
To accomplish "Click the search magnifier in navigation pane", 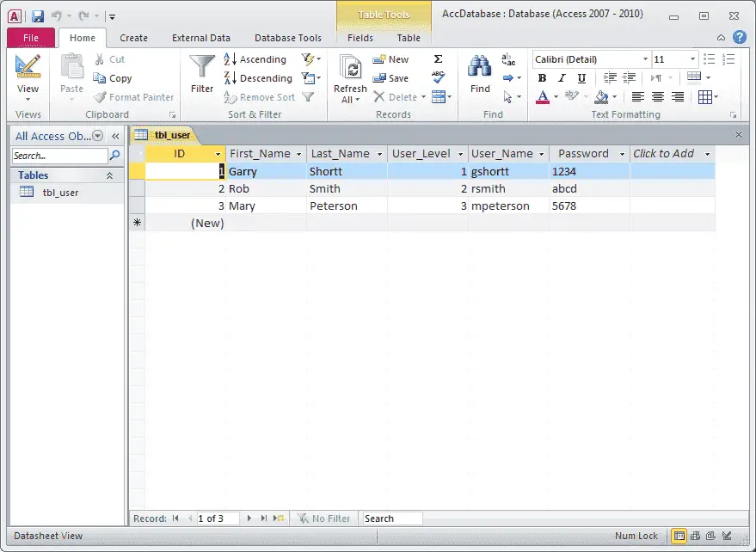I will pyautogui.click(x=114, y=156).
